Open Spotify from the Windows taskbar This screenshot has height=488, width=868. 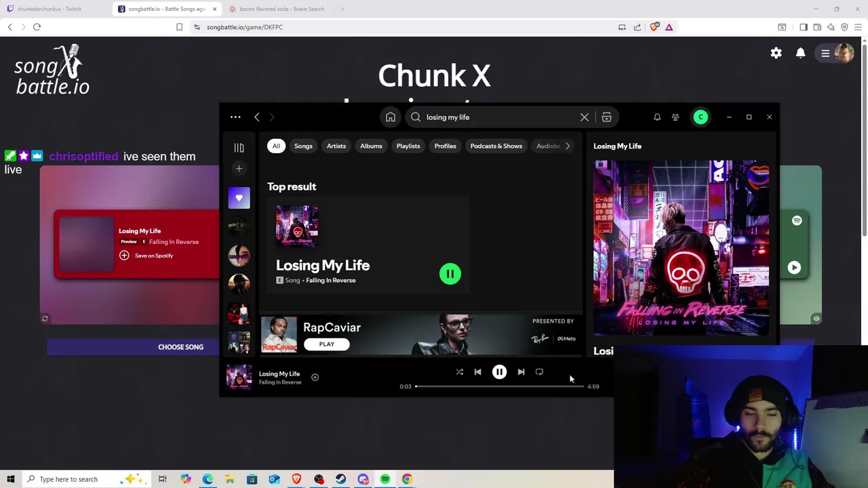point(385,479)
